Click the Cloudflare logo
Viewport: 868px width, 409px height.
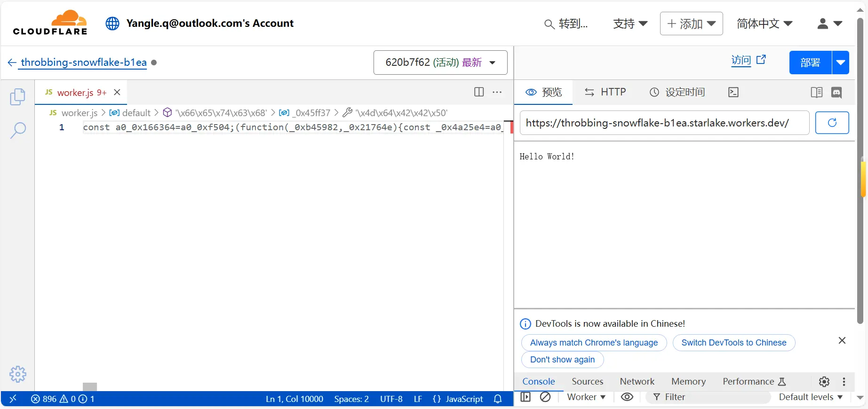click(50, 23)
